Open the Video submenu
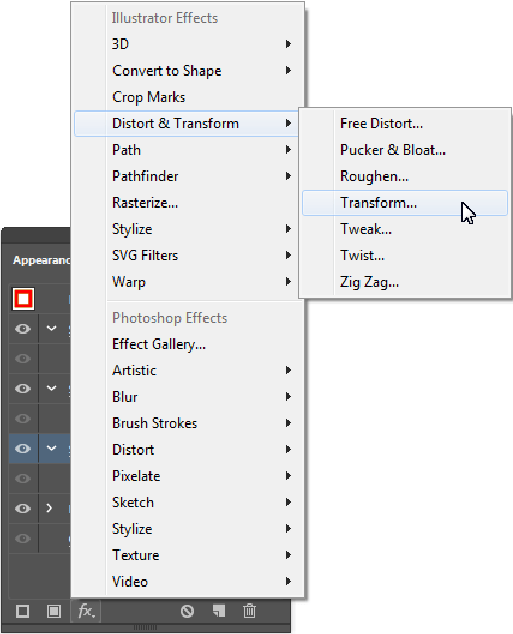The height and width of the screenshot is (634, 513). 187,582
